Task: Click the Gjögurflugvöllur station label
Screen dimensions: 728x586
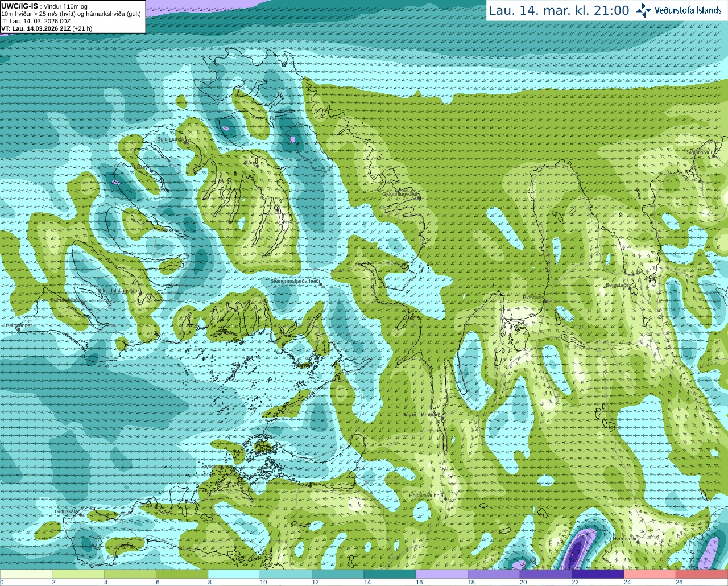Action: 400,195
